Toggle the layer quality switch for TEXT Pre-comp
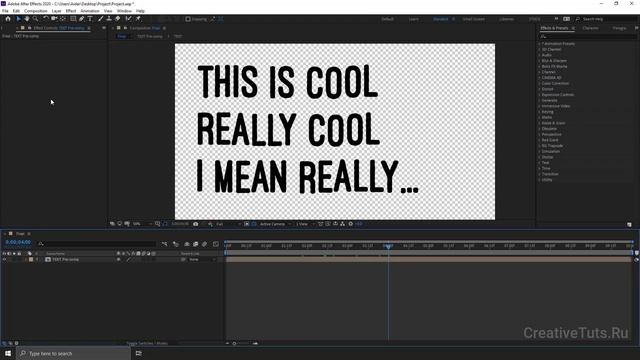640x360 pixels. pyautogui.click(x=128, y=260)
